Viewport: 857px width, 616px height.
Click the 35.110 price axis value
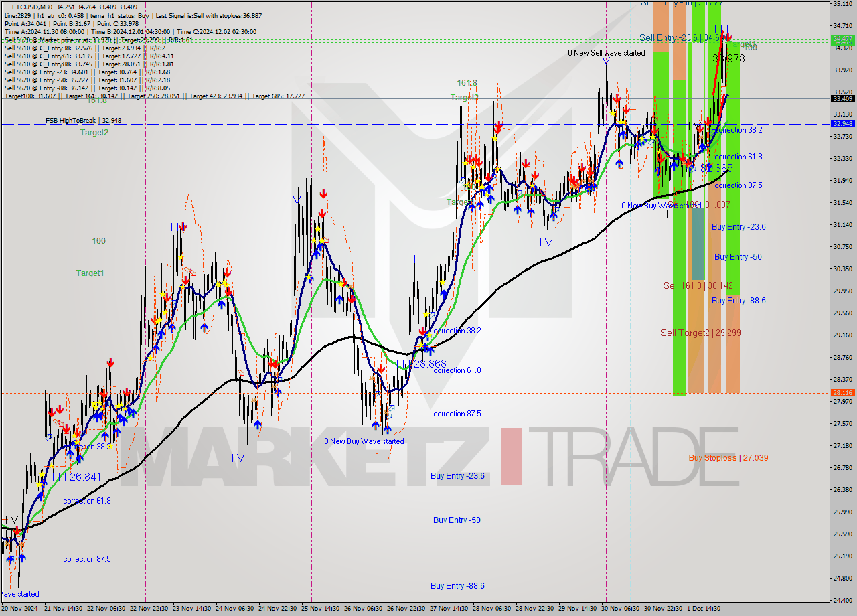(x=842, y=4)
